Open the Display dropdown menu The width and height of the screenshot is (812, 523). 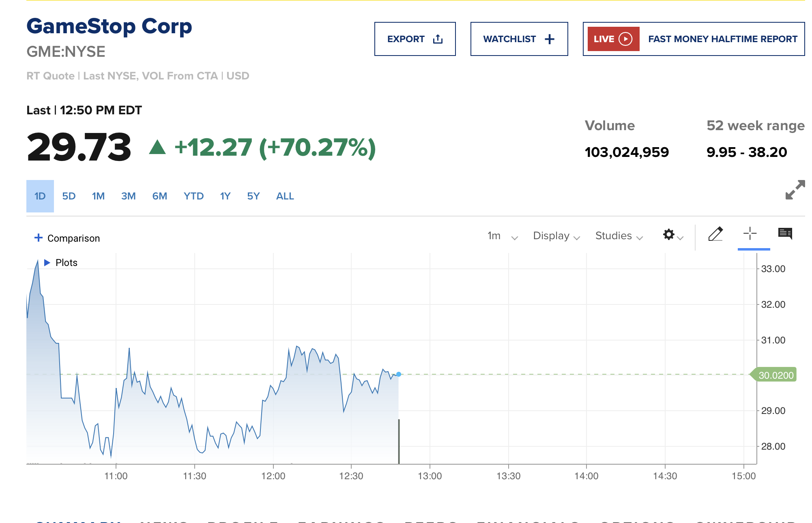[556, 236]
